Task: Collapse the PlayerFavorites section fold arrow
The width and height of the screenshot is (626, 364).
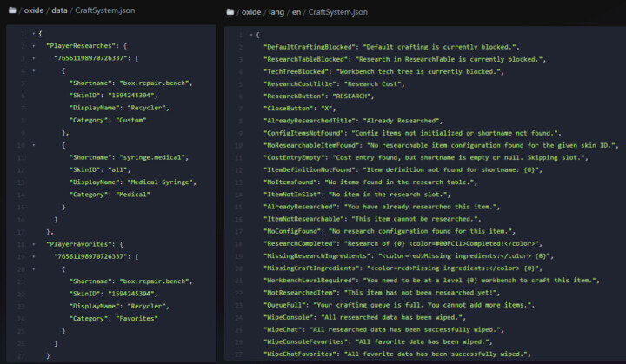Action: pyautogui.click(x=33, y=245)
